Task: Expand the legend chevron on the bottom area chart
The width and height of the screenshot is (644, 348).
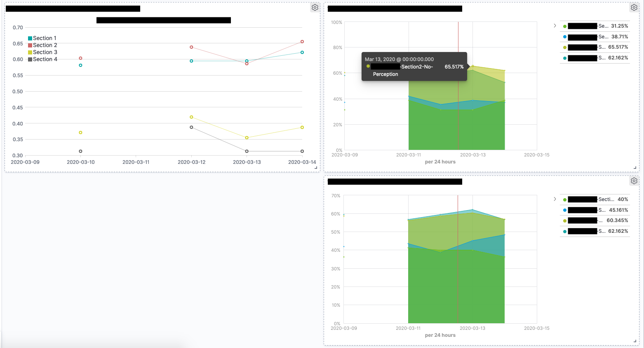Action: coord(555,199)
